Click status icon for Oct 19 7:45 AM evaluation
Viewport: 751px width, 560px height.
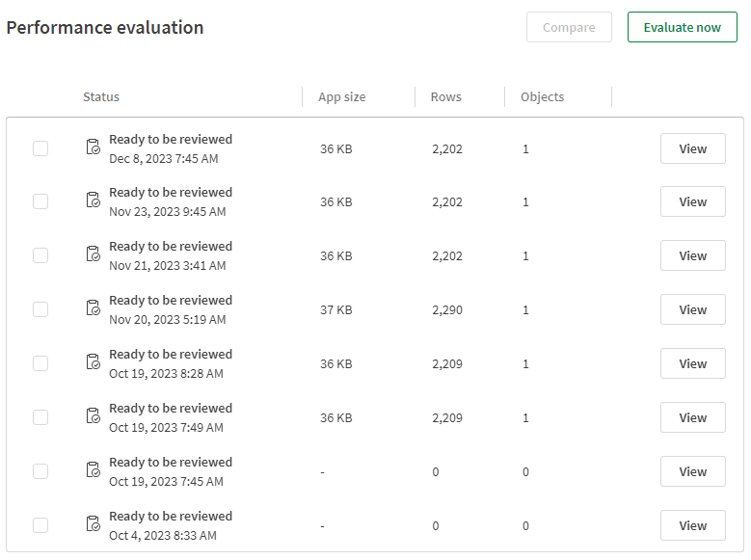tap(93, 470)
